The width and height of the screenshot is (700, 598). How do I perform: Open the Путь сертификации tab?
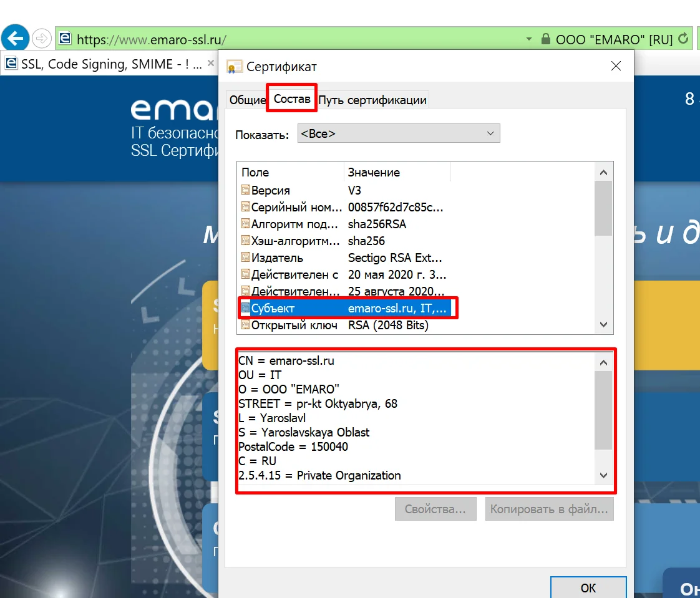[372, 100]
